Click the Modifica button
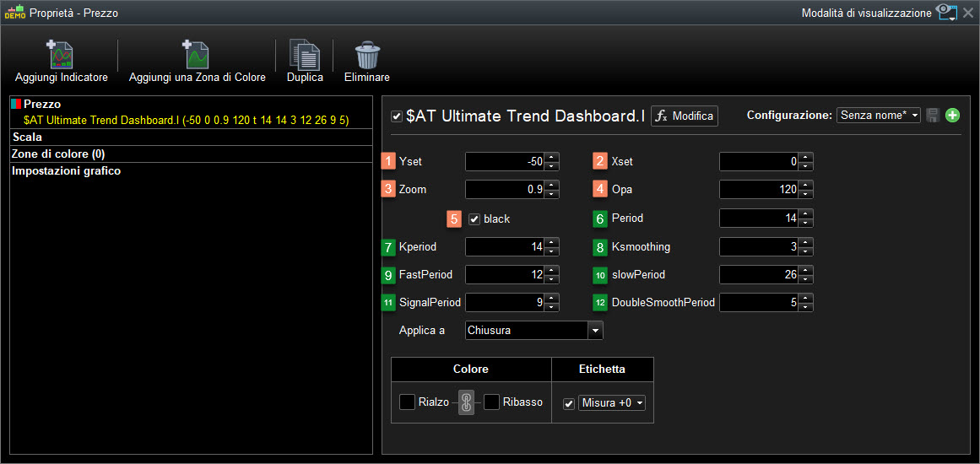The image size is (980, 464). [x=685, y=116]
